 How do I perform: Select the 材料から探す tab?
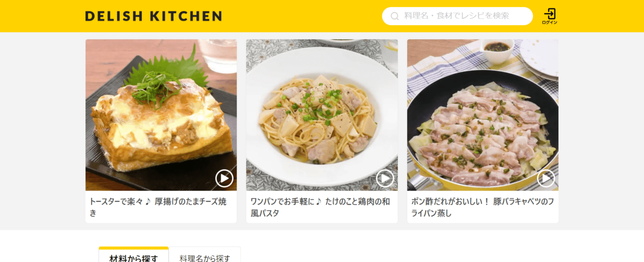[133, 258]
